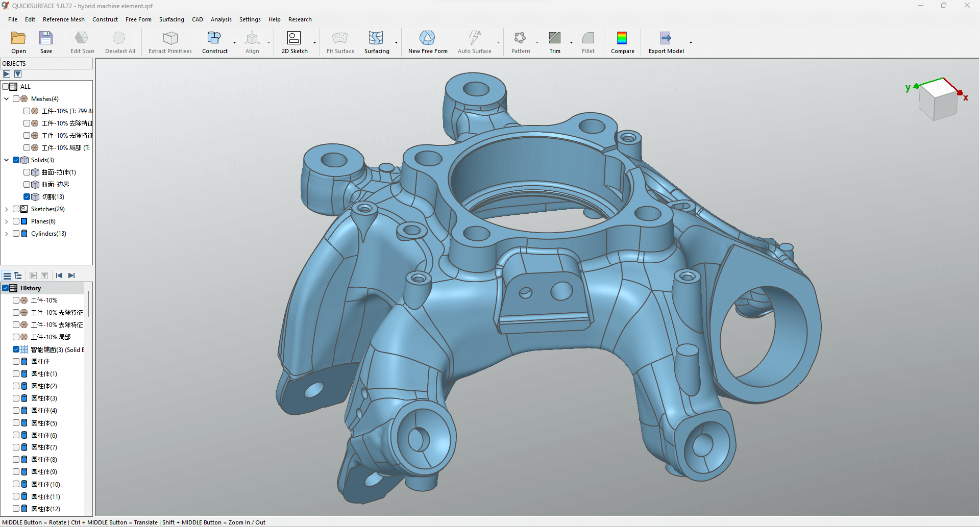Open the Export Model dropdown arrow
Viewport: 980px width, 527px height.
691,43
